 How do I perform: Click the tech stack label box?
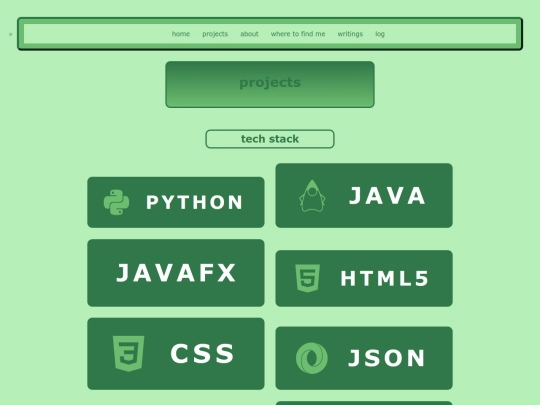point(270,139)
